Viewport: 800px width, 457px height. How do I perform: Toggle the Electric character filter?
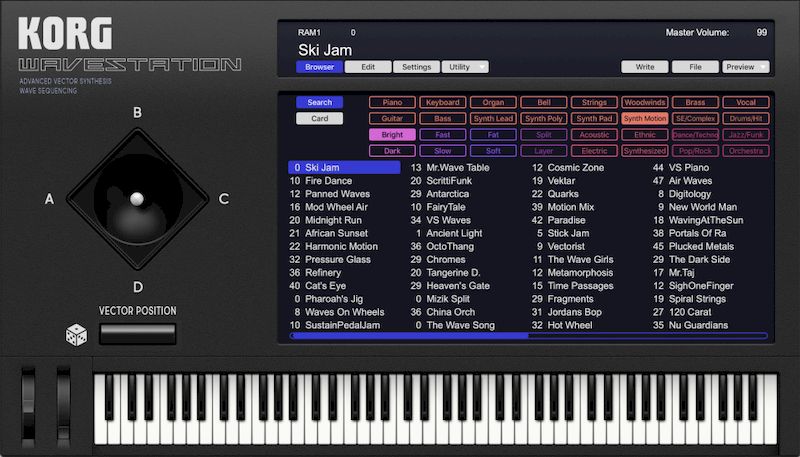click(x=594, y=151)
